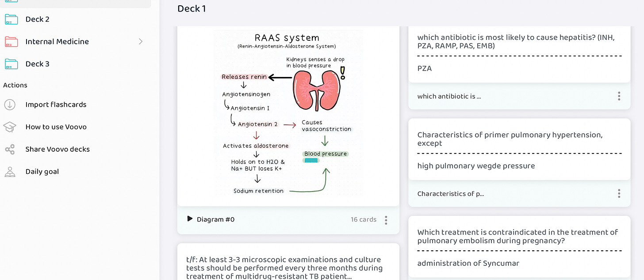Open three-dot menu for Diagram #0 card

click(386, 220)
